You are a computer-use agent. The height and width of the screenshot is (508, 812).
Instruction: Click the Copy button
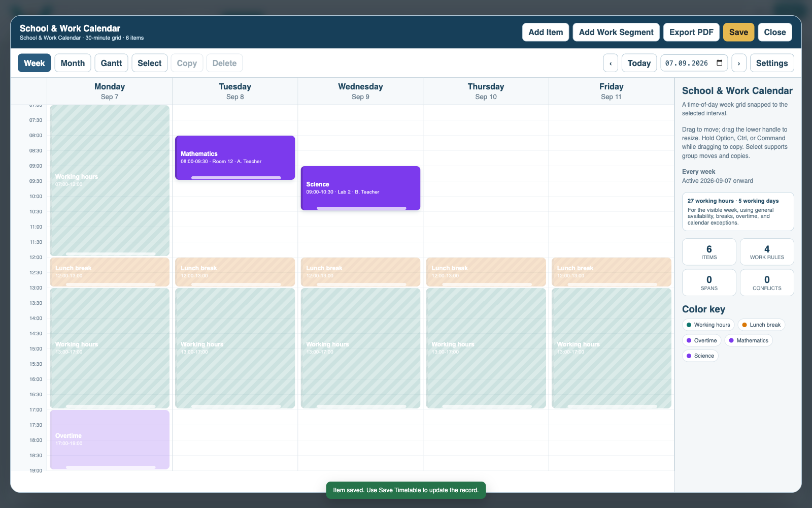(187, 63)
